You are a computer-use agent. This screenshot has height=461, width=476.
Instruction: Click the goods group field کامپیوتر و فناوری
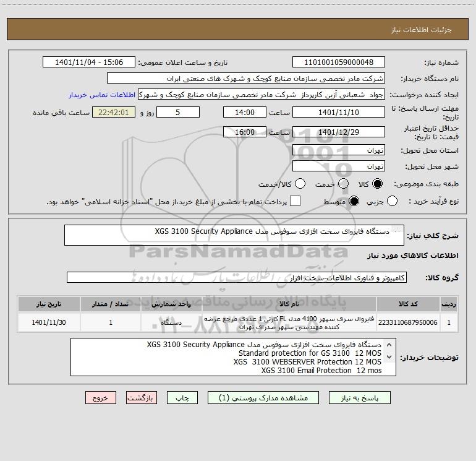[x=237, y=277]
